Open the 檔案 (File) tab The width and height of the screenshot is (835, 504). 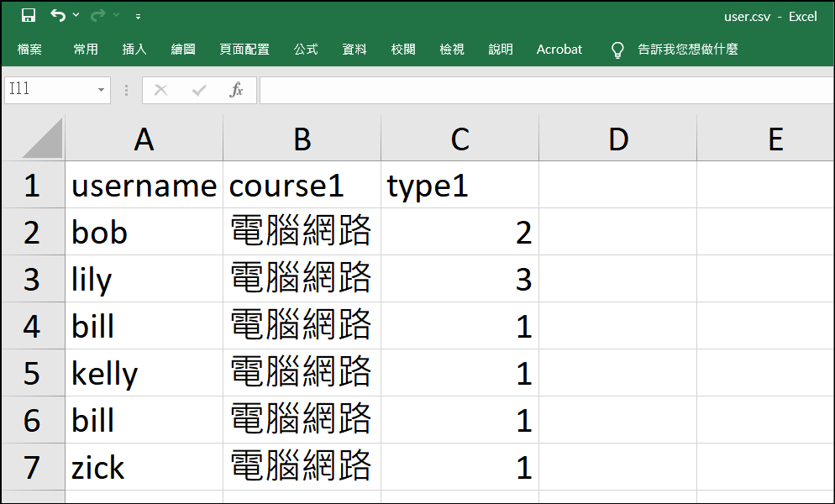pos(29,50)
